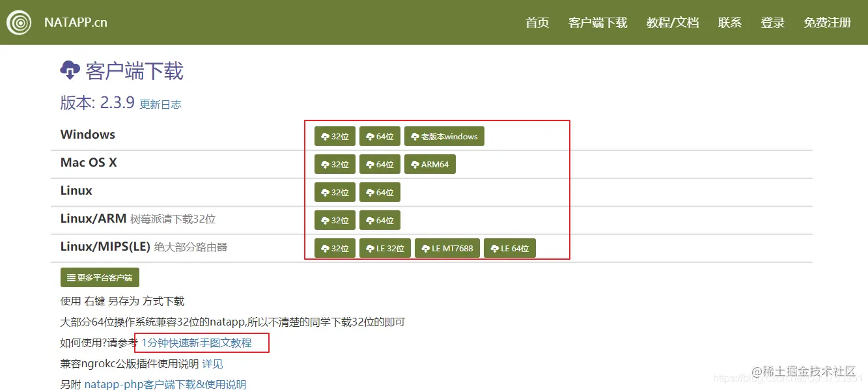
Task: Click the cloud download icon beside the 客户端下载 title
Action: tap(70, 70)
